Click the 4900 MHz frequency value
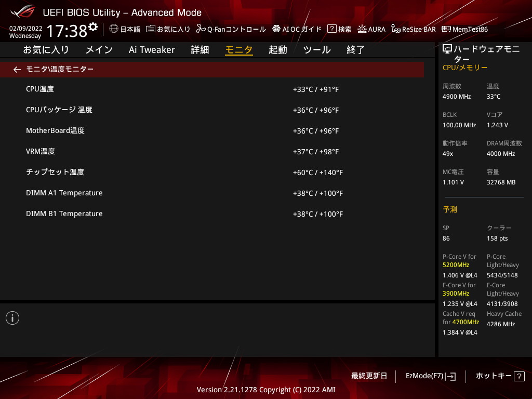Image resolution: width=532 pixels, height=399 pixels. [x=456, y=97]
